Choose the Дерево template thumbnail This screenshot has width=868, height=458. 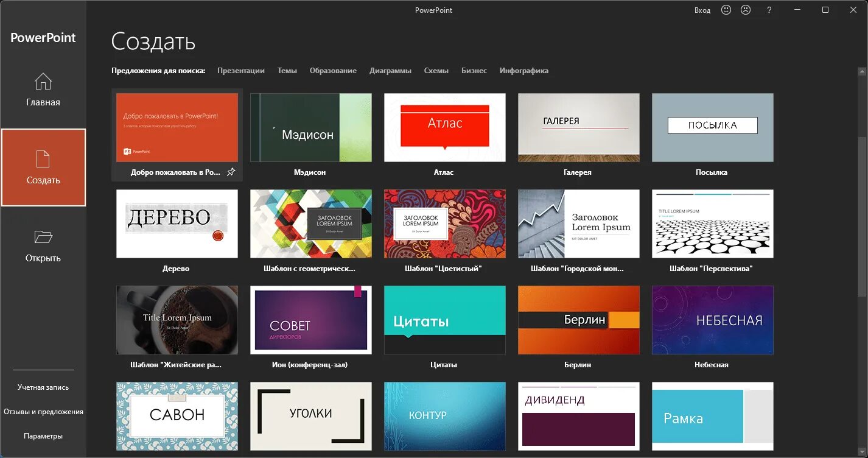pyautogui.click(x=177, y=224)
